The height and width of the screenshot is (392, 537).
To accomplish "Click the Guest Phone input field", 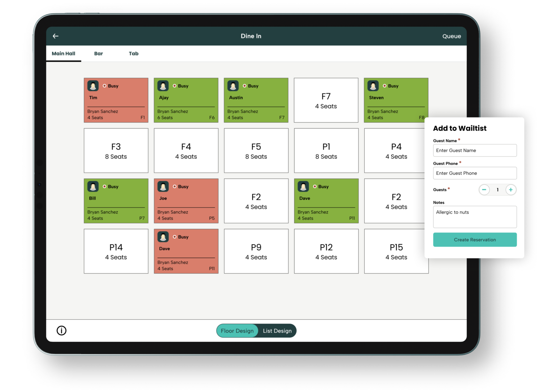I will coord(475,173).
